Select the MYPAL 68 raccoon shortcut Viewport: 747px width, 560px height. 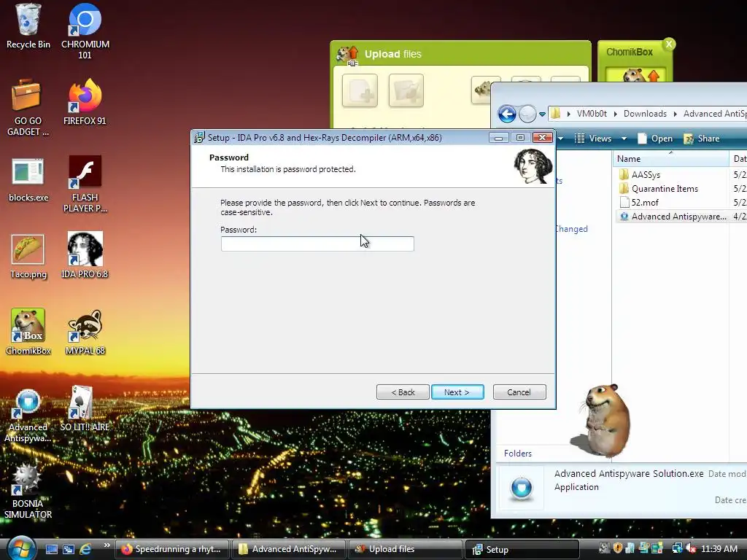tap(85, 332)
